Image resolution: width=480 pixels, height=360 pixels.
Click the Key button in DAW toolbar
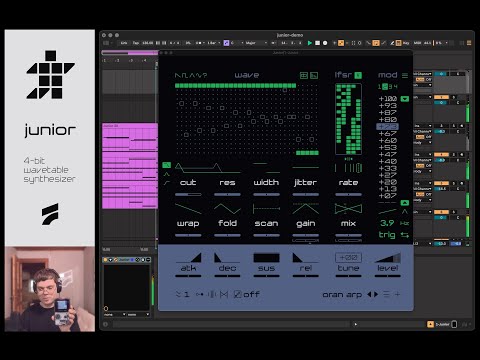click(406, 43)
